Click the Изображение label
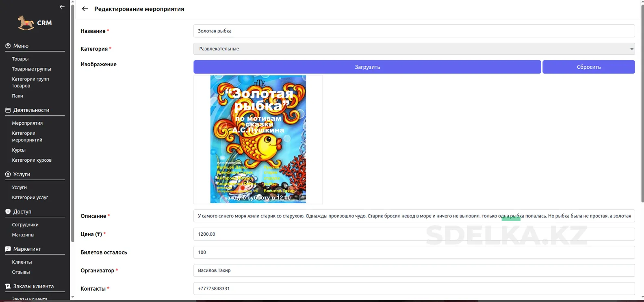 coord(99,64)
